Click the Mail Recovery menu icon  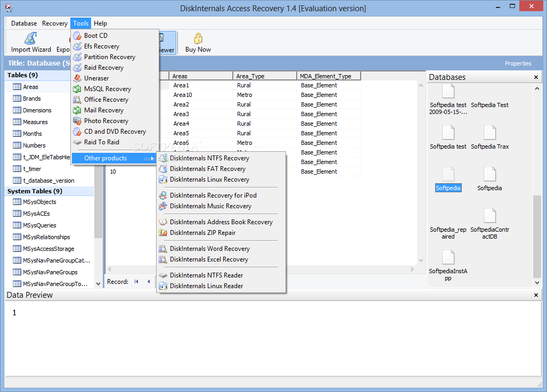pos(77,110)
